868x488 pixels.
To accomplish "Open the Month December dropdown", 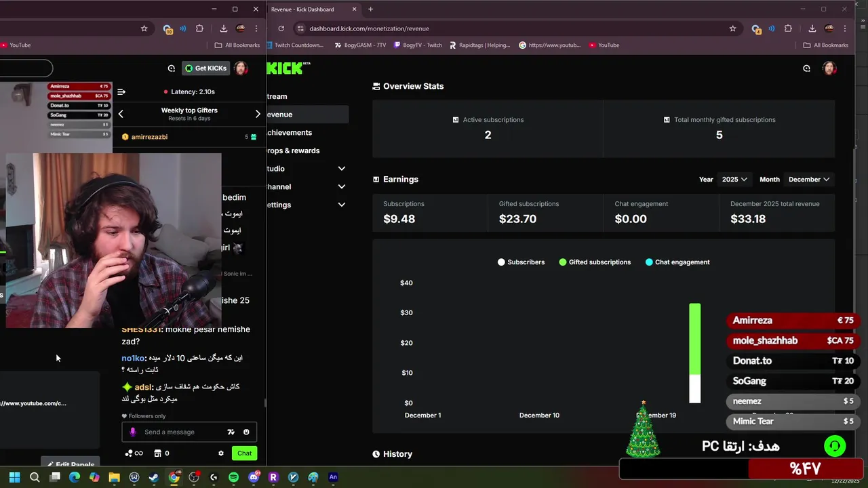I will click(x=809, y=180).
